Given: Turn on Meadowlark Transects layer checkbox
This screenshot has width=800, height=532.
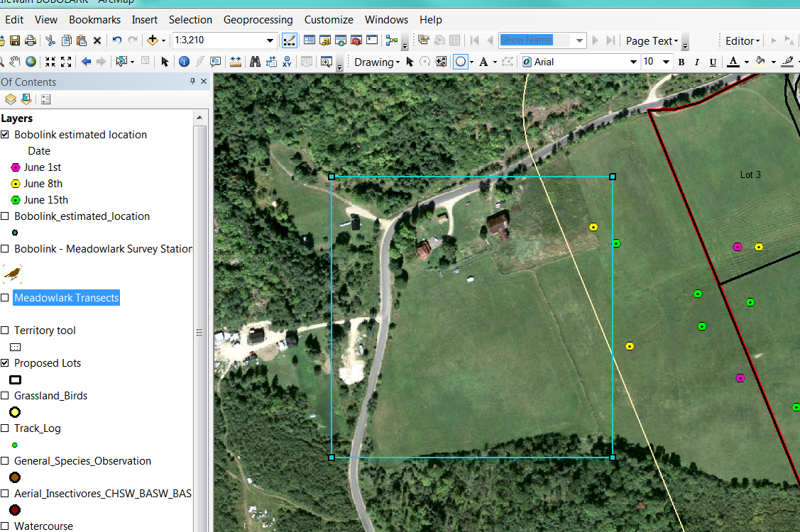Looking at the screenshot, I should pos(4,298).
